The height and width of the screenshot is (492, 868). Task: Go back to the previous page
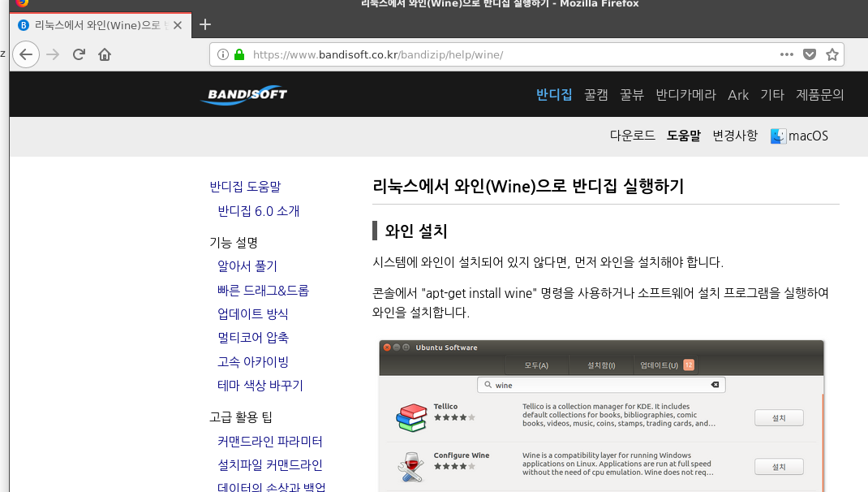(x=26, y=54)
